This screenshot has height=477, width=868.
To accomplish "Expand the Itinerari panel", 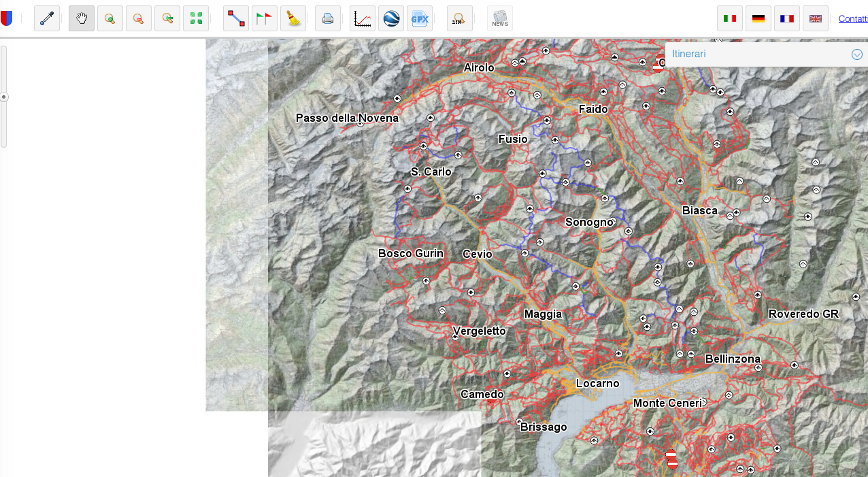I will [856, 54].
